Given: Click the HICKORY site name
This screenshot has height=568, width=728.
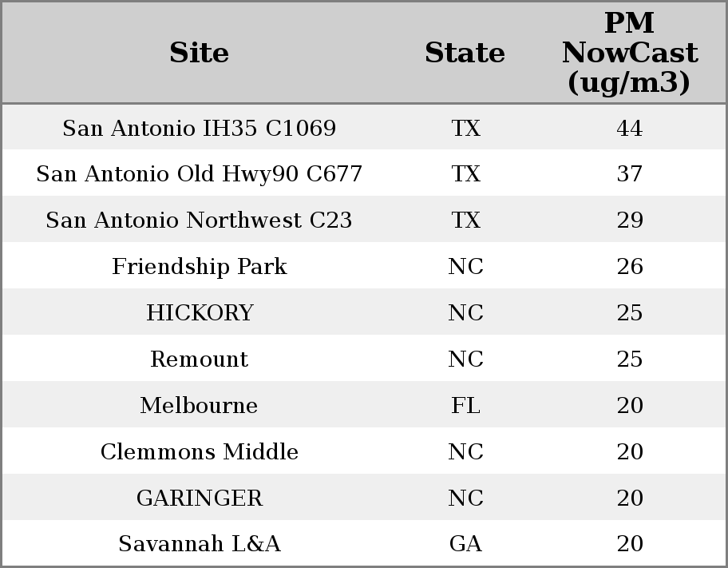Looking at the screenshot, I should [199, 313].
